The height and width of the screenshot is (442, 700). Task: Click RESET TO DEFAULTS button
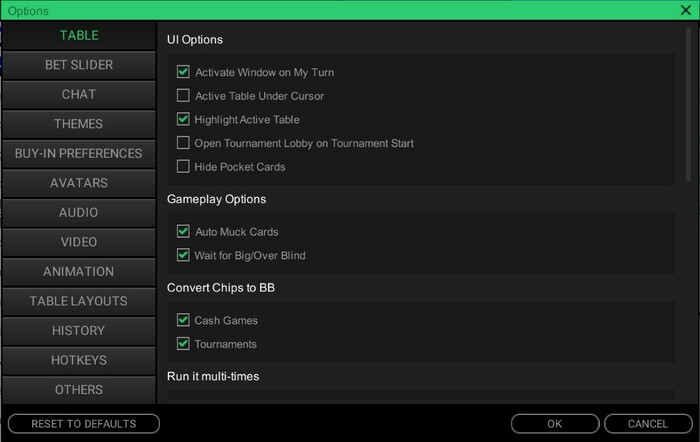pos(84,424)
